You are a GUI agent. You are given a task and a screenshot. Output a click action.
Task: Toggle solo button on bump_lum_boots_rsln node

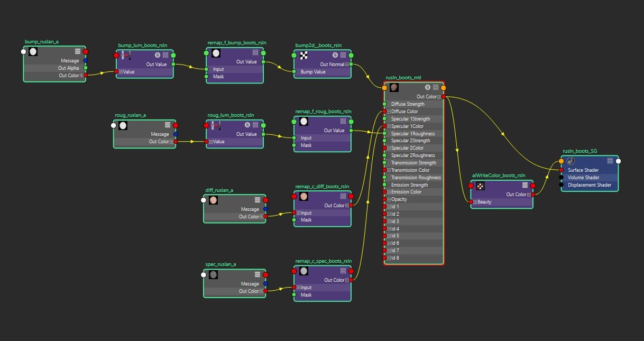(x=158, y=55)
